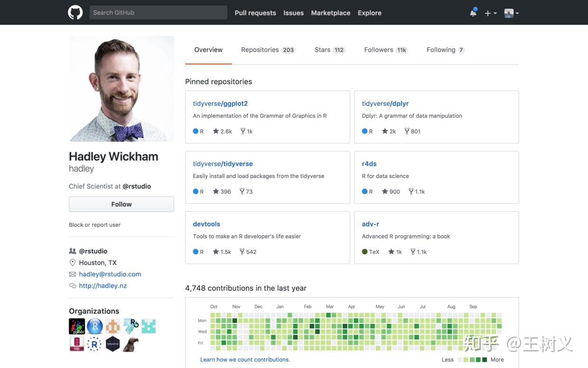Click the GitHub Octocat logo
Screen dimensions: 588x368
point(75,12)
